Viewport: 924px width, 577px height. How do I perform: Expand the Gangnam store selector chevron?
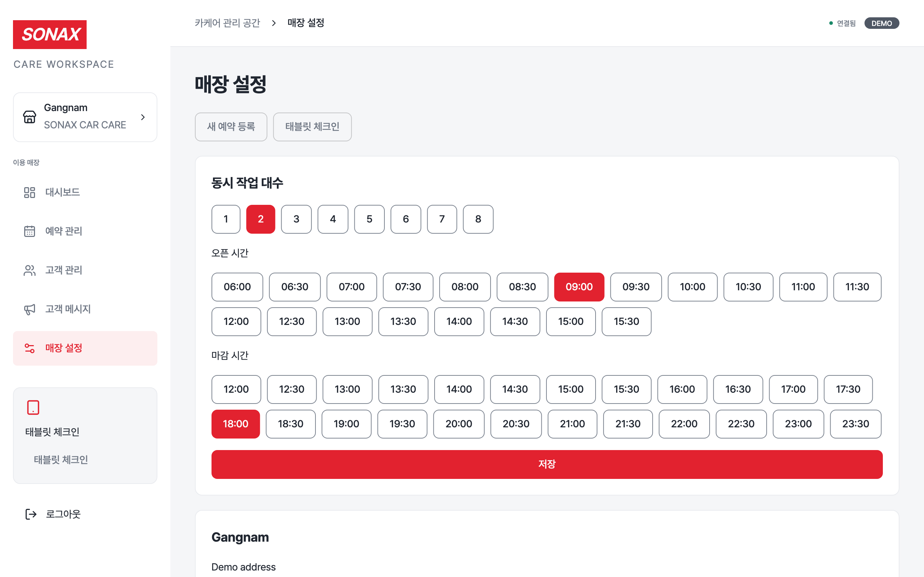pyautogui.click(x=143, y=117)
